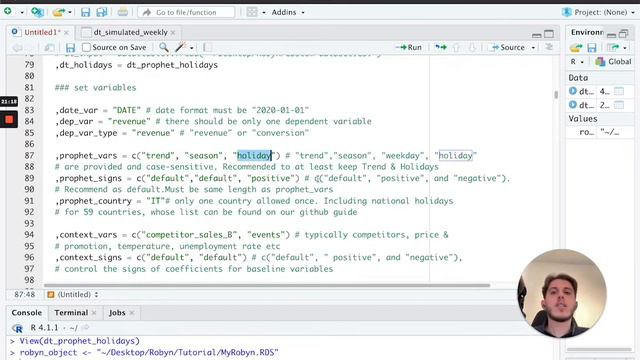Show document in new window icon
Screen dimensions: 640x360
pos(49,47)
